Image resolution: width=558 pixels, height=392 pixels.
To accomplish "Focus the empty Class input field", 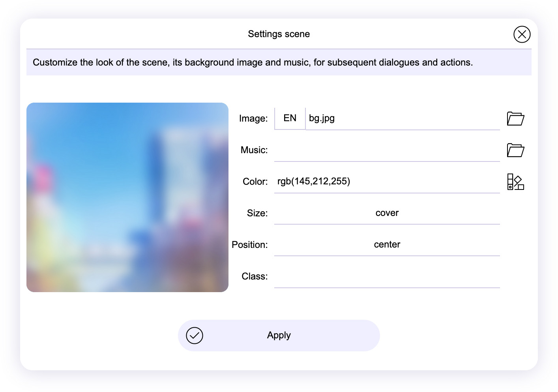I will 387,276.
